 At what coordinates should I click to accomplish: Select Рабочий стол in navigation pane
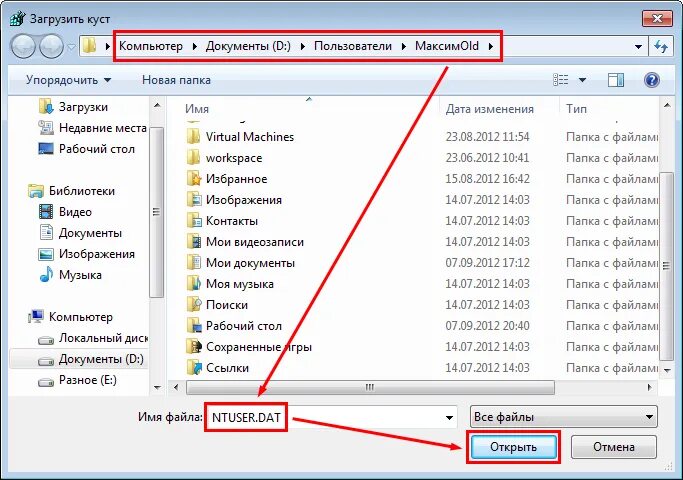coord(87,149)
